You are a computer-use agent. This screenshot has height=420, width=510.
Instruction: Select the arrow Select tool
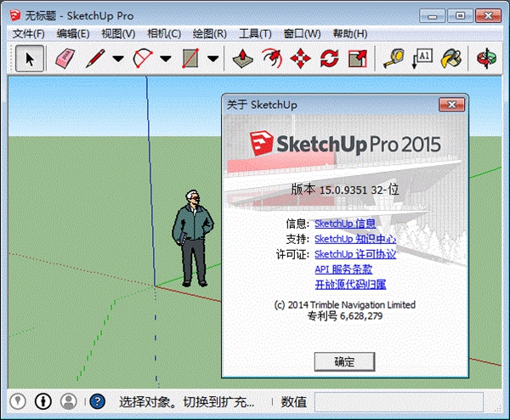point(30,58)
